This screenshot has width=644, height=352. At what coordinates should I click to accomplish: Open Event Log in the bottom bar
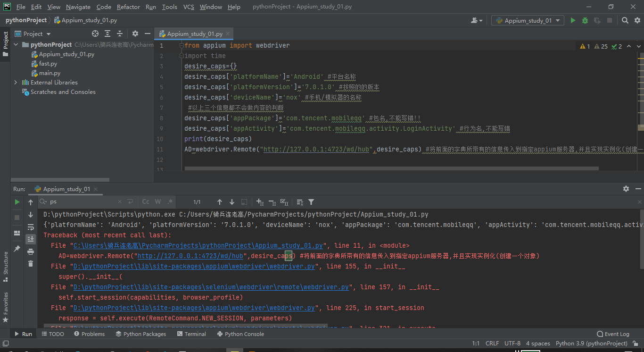click(613, 334)
